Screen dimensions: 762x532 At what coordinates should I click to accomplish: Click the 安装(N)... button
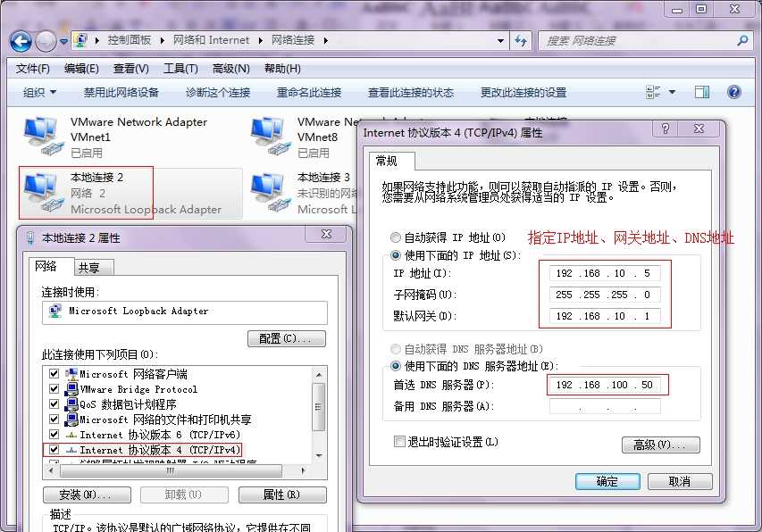click(87, 495)
